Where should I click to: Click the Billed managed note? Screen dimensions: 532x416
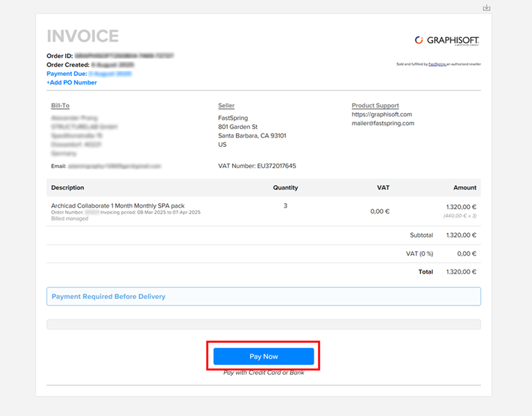70,219
